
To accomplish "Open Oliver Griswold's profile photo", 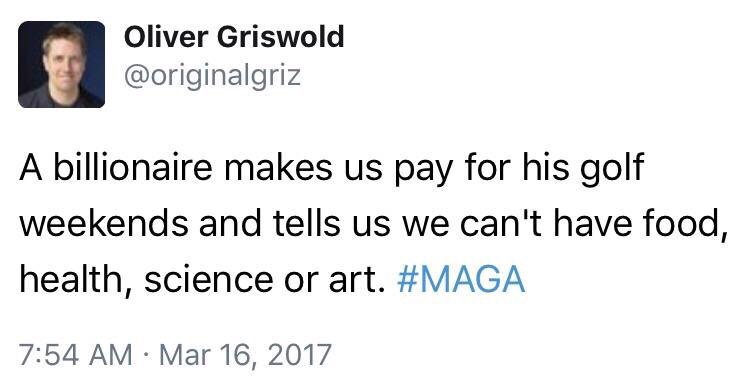I will (x=61, y=64).
